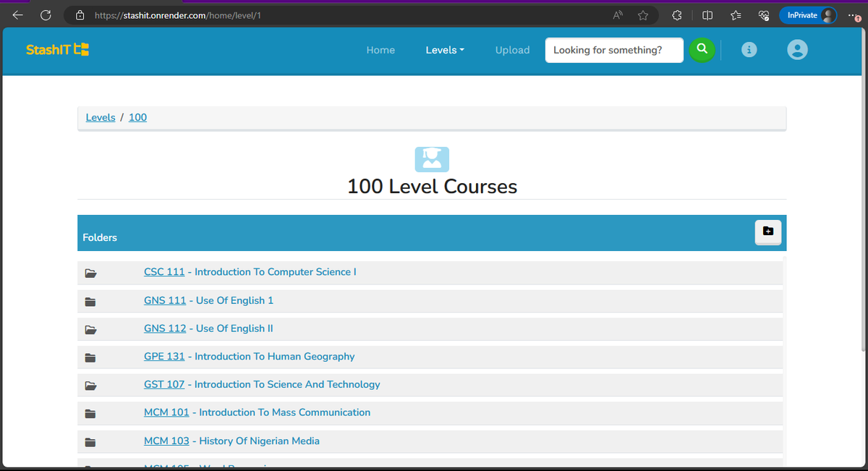Click the search input field
868x471 pixels.
coord(614,50)
